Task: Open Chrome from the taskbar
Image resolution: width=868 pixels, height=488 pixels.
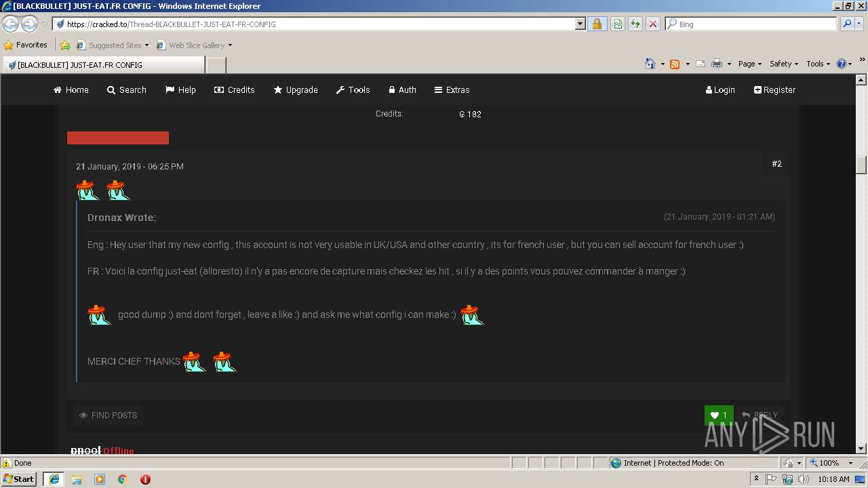Action: point(122,479)
